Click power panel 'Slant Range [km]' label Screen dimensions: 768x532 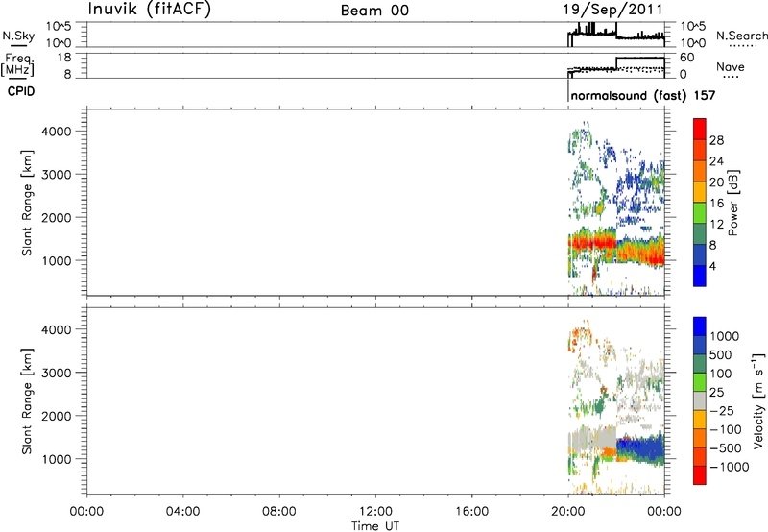coord(27,203)
